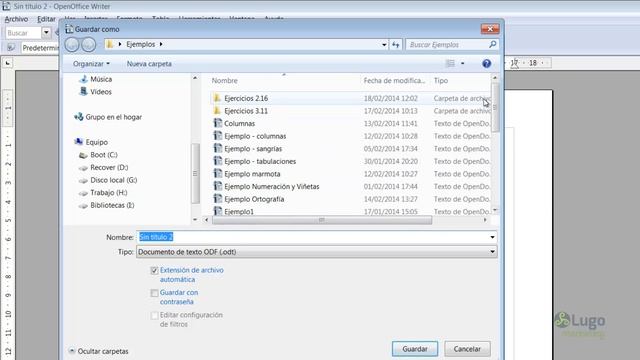The image size is (640, 360).
Task: Open the Archivo menu in Writer
Action: (16, 19)
